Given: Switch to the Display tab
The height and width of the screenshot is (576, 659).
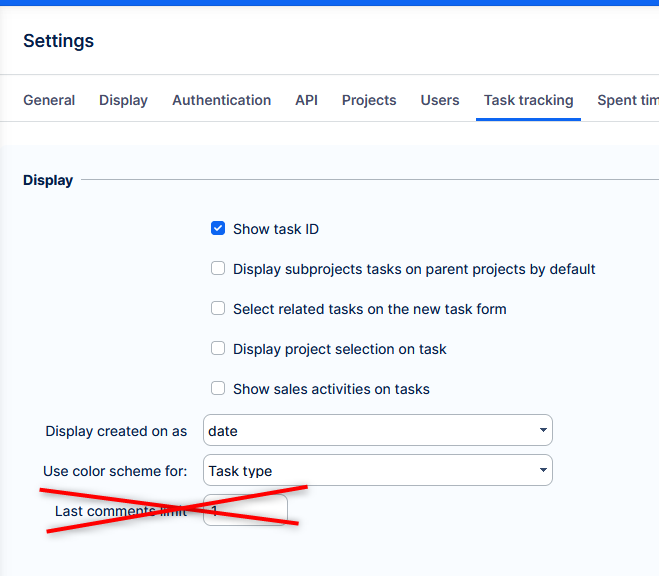Looking at the screenshot, I should point(123,100).
